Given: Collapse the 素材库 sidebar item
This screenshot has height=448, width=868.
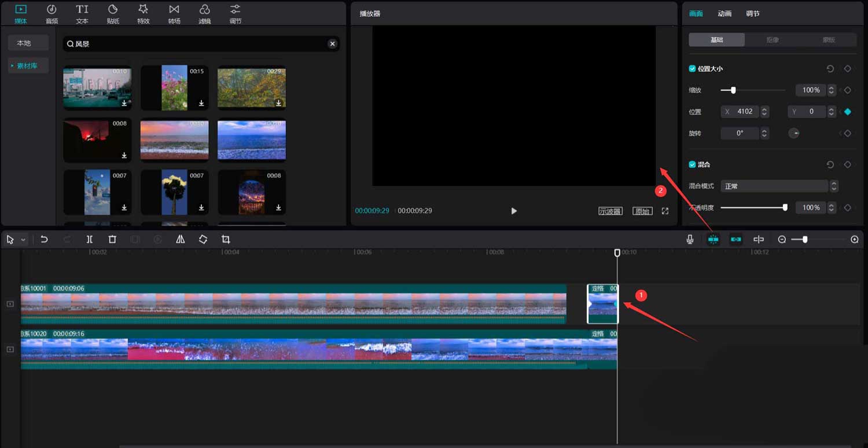Looking at the screenshot, I should tap(27, 66).
